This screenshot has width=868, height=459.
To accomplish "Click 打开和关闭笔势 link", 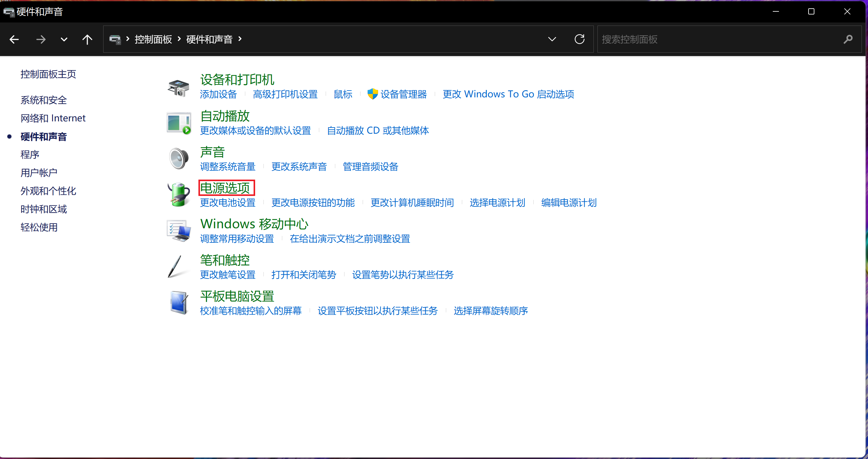I will (304, 275).
